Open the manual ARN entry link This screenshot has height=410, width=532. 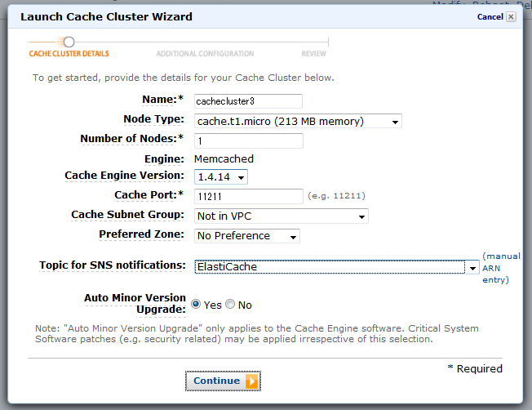tap(501, 268)
